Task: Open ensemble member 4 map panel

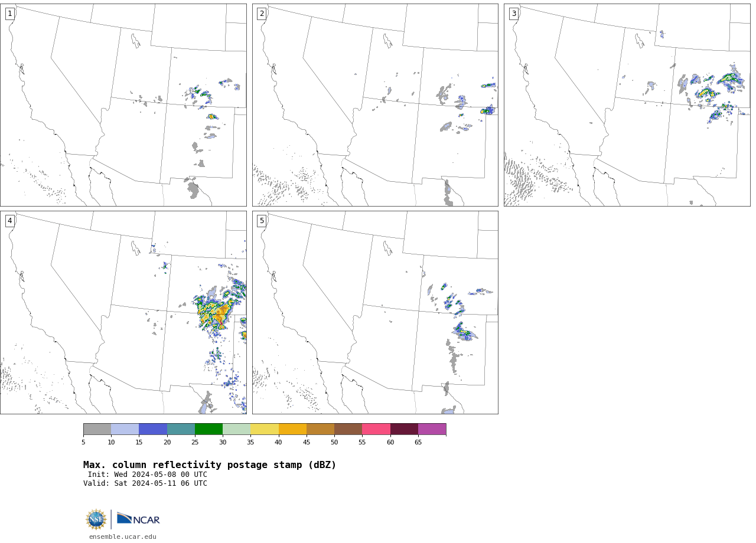Action: [x=123, y=312]
